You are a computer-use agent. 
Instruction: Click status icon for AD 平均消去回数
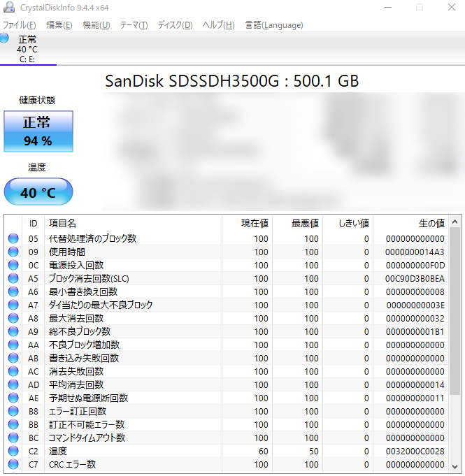coord(13,384)
